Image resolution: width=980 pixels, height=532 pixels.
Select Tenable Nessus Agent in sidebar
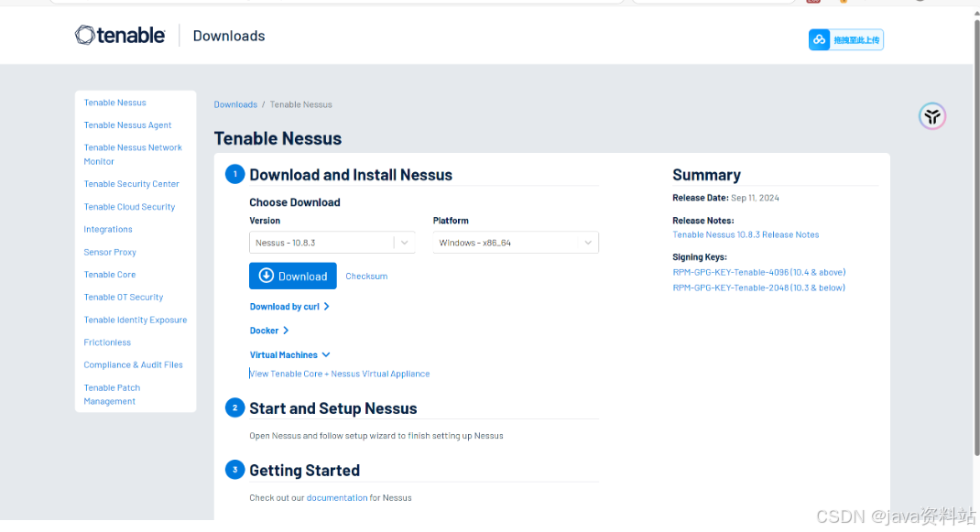[x=127, y=125]
